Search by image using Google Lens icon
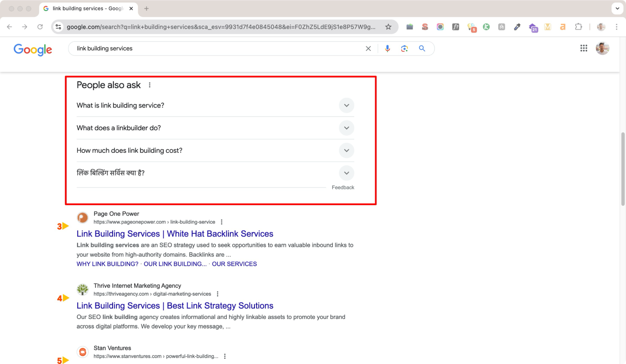The height and width of the screenshot is (364, 626). pos(404,49)
